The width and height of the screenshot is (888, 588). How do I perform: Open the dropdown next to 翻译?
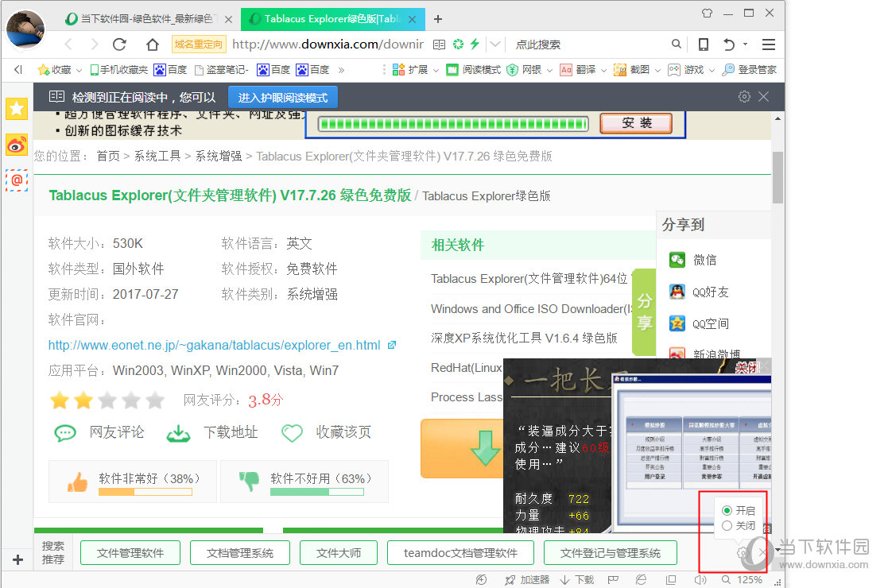coord(602,69)
